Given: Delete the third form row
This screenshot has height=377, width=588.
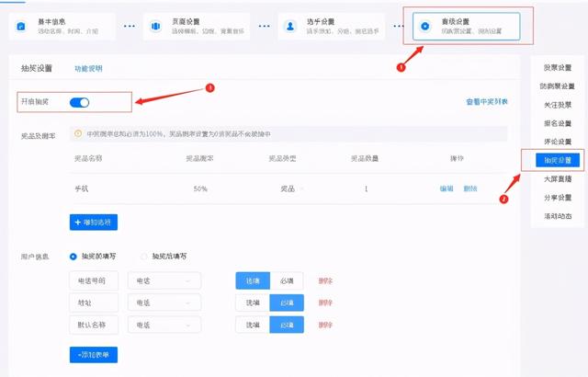Looking at the screenshot, I should tap(325, 325).
